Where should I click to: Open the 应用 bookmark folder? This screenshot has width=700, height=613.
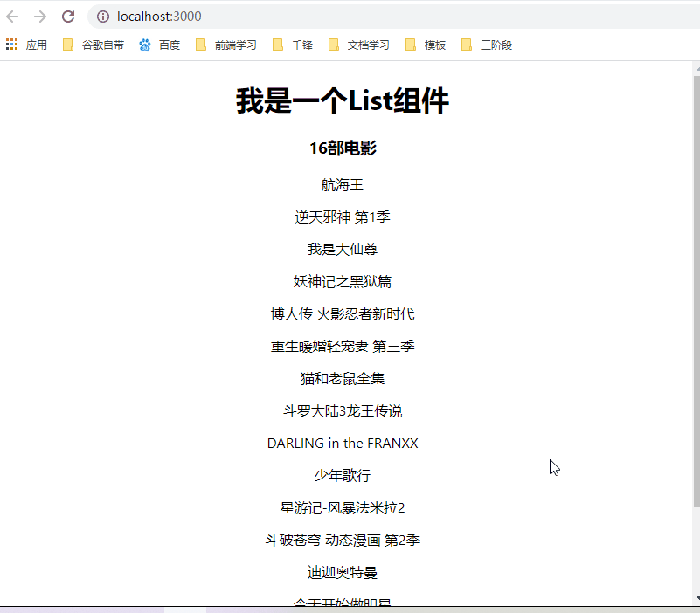pyautogui.click(x=37, y=45)
